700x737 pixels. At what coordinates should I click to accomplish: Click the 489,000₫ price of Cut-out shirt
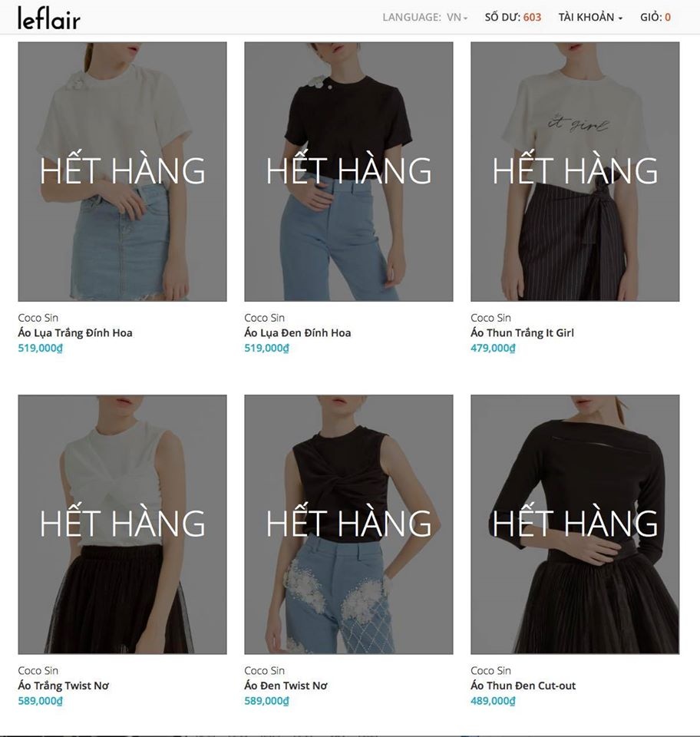(x=493, y=700)
